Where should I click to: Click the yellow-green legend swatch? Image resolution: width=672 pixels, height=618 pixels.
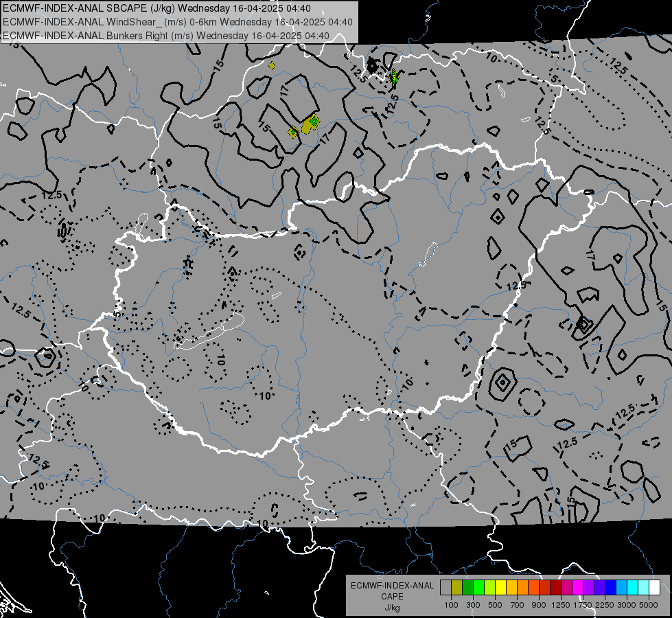[x=490, y=588]
